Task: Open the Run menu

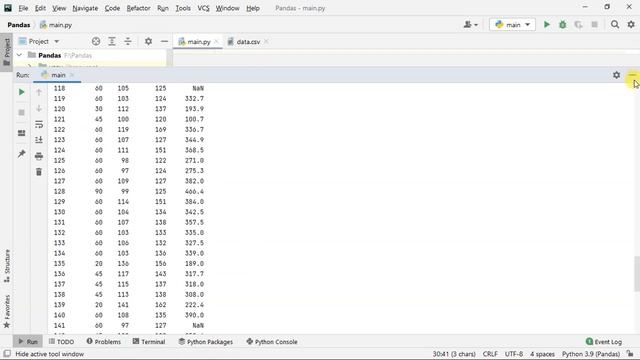Action: point(162,8)
